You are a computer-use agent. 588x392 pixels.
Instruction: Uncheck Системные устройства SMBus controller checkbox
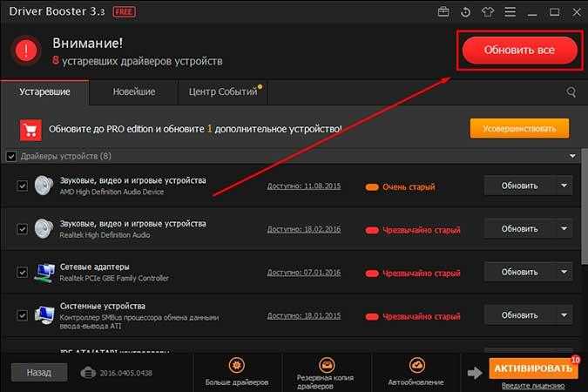tap(22, 315)
